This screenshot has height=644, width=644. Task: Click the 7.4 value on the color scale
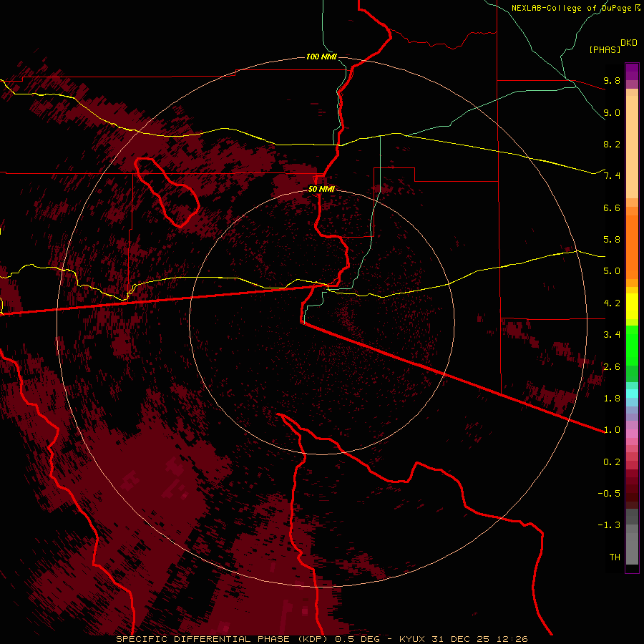pyautogui.click(x=612, y=176)
